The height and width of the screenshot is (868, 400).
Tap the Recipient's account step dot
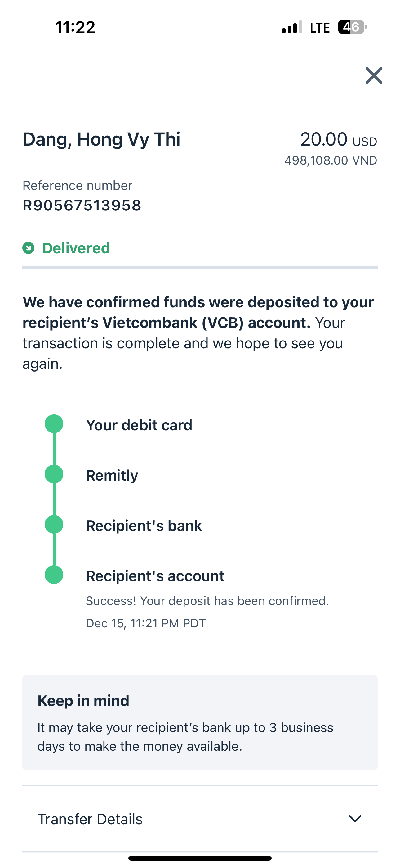click(x=54, y=575)
